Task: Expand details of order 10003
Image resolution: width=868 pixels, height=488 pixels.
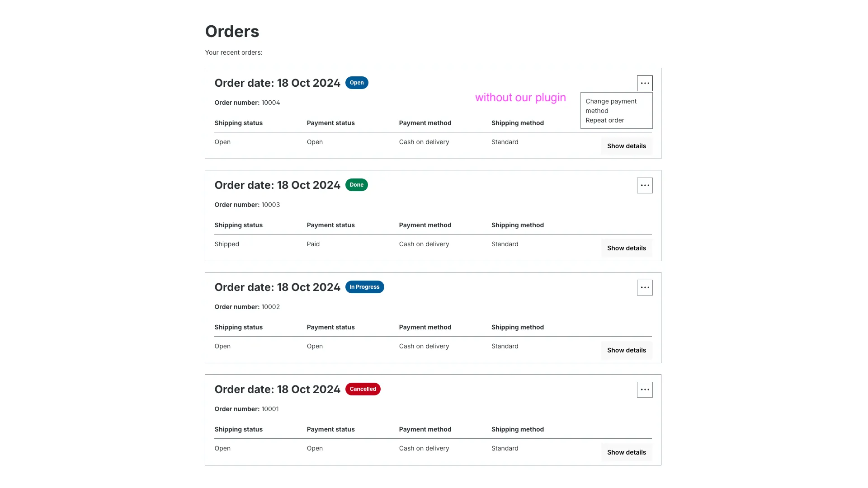Action: click(x=626, y=248)
